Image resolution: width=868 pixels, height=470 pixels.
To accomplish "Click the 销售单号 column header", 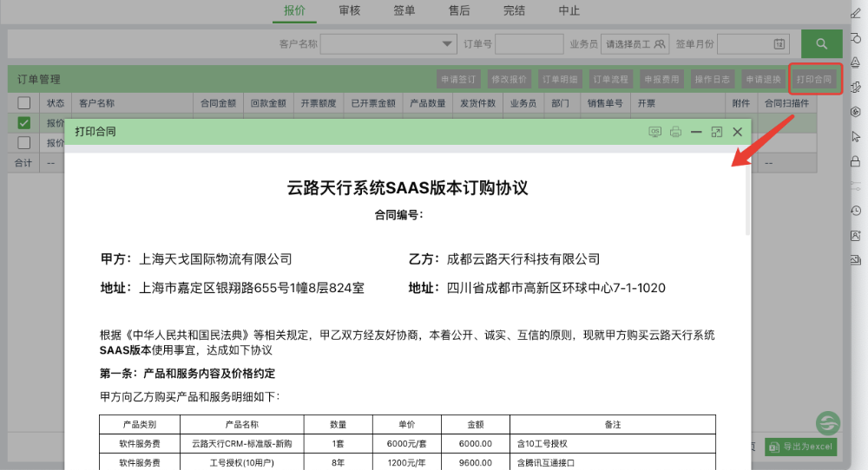I will point(605,103).
